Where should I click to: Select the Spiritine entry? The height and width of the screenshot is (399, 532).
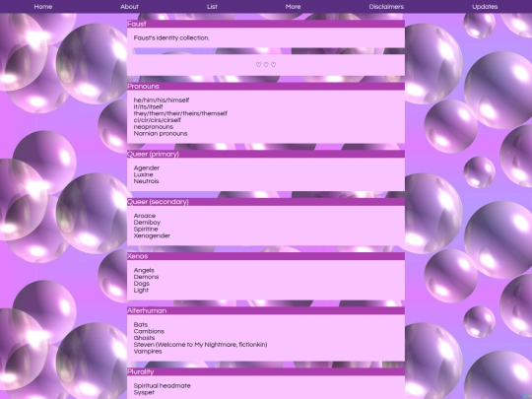pyautogui.click(x=146, y=229)
